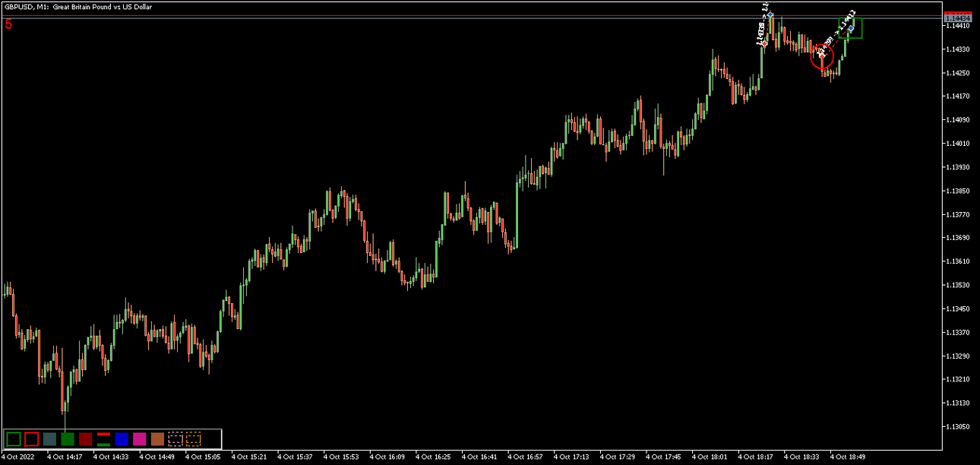Pick the dark red filled square
This screenshot has height=465, width=980.
pos(86,438)
